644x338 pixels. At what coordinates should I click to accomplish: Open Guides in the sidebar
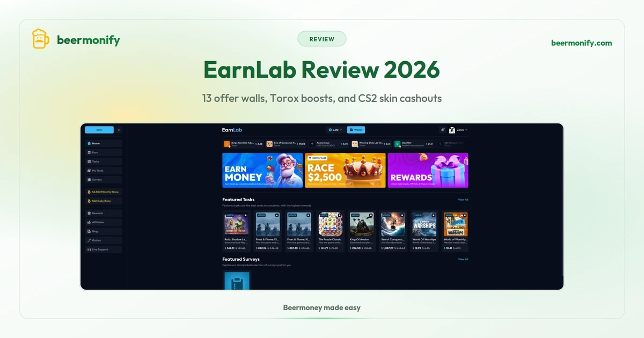click(x=104, y=240)
